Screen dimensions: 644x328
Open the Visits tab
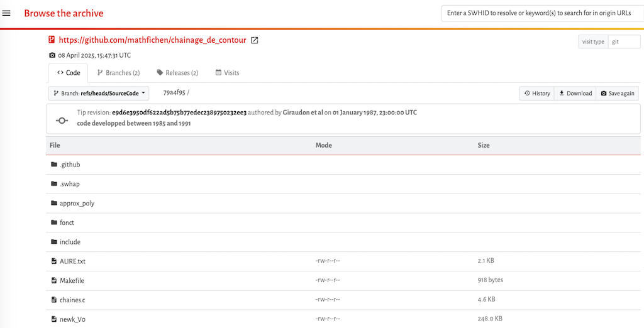227,73
